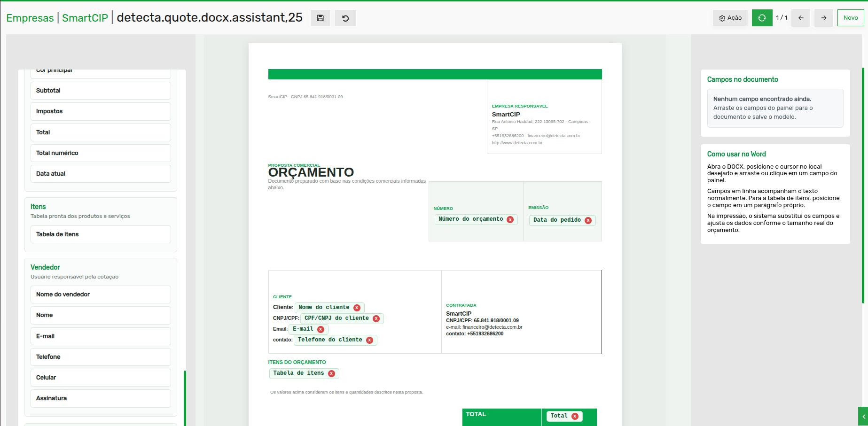Image resolution: width=868 pixels, height=426 pixels.
Task: Go to previous record arrow
Action: 801,18
